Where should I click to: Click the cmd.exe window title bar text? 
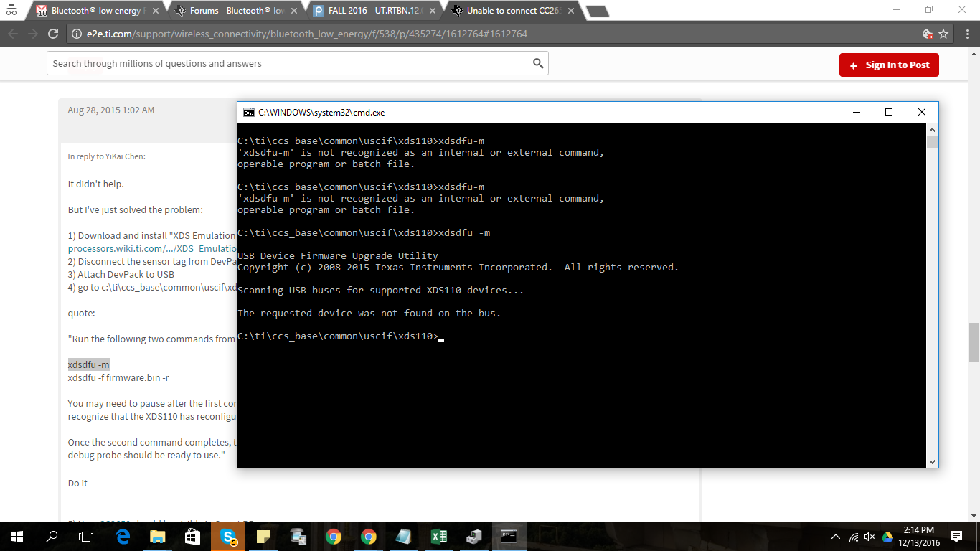(321, 112)
